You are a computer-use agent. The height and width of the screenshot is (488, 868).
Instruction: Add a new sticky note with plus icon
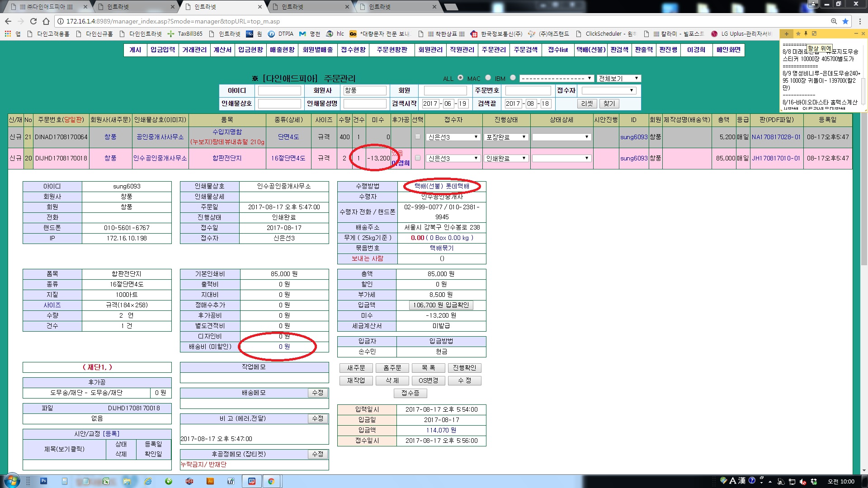pyautogui.click(x=786, y=34)
